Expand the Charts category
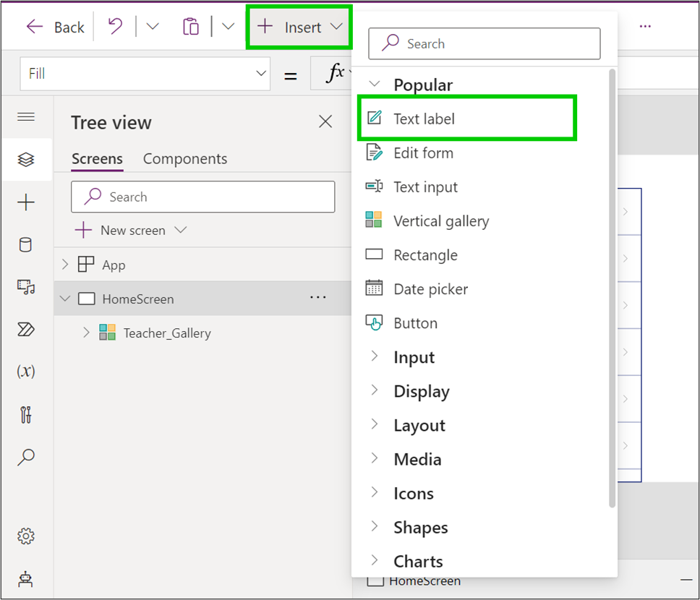The width and height of the screenshot is (700, 600). tap(417, 561)
